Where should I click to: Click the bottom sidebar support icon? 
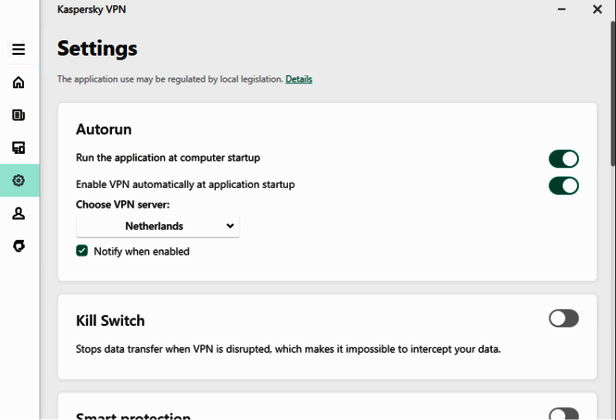(x=18, y=246)
